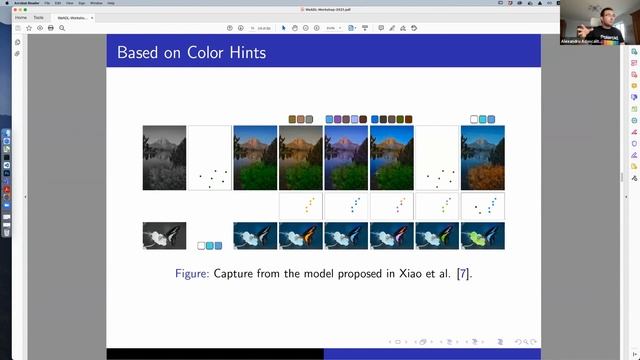Open the Protect shield tool
640x360 pixels.
[x=634, y=144]
